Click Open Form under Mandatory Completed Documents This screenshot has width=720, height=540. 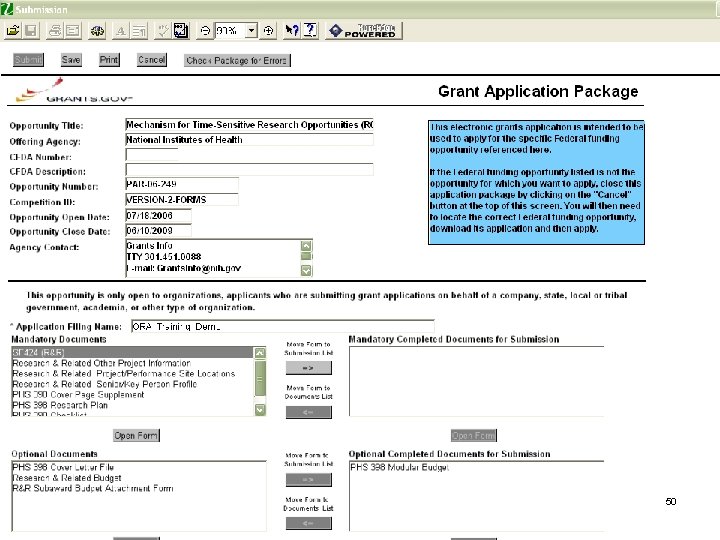coord(473,435)
